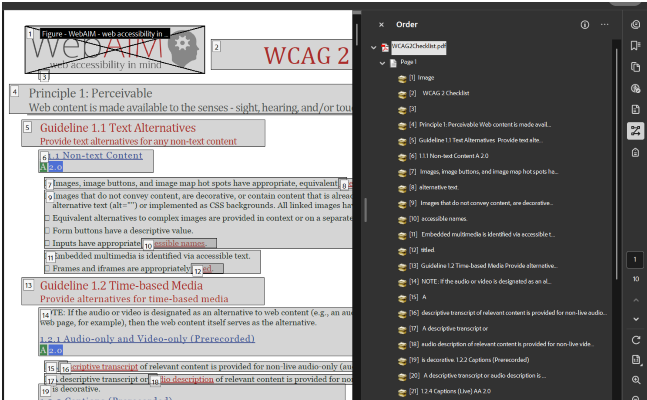
Task: Open the Order panel info icon
Action: pyautogui.click(x=585, y=25)
